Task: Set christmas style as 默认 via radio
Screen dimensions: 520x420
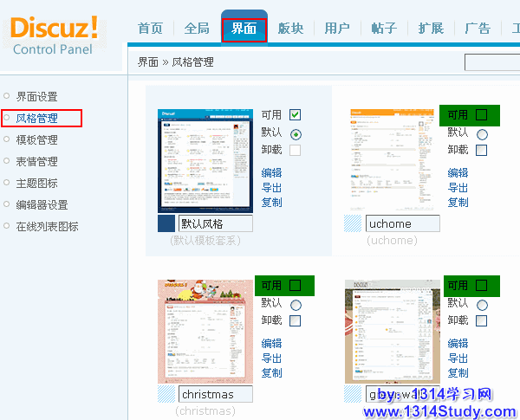Action: [x=296, y=304]
